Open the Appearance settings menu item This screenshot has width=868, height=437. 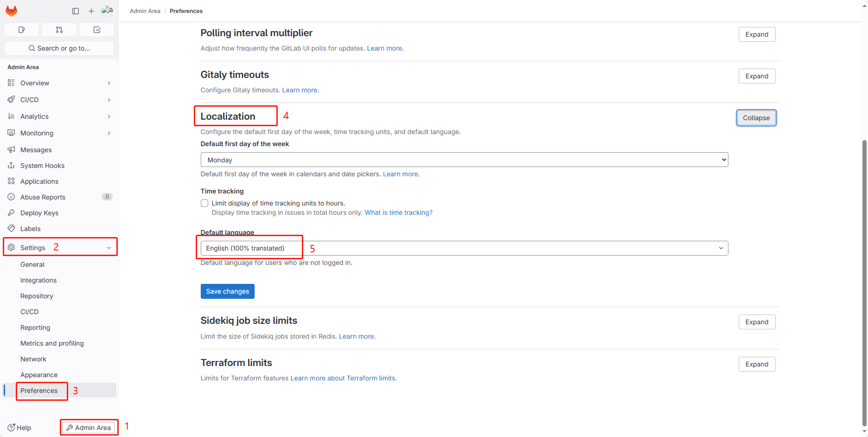[x=39, y=375]
